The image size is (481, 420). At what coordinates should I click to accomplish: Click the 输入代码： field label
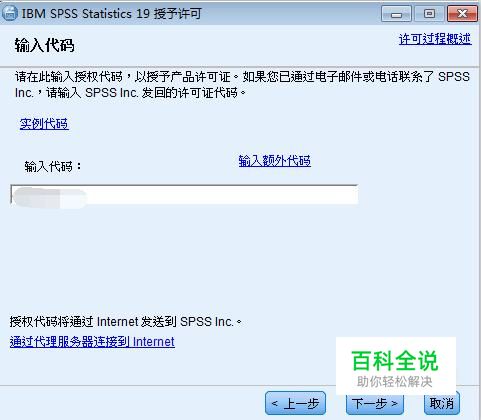pos(53,166)
